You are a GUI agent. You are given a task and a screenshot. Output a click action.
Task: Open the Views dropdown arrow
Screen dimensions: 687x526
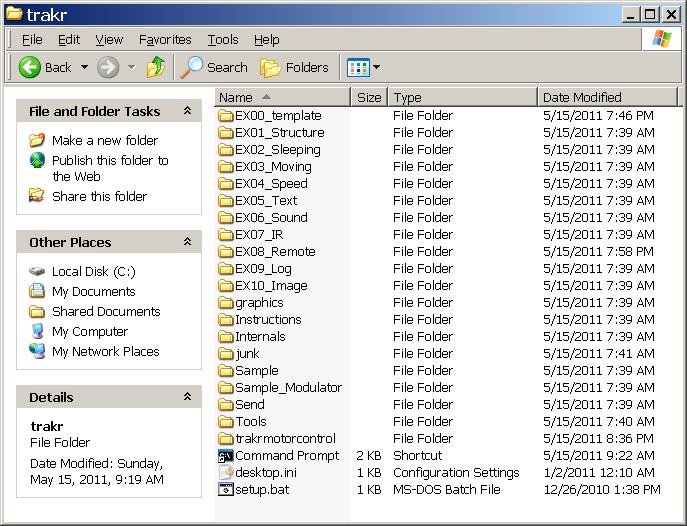click(x=376, y=67)
